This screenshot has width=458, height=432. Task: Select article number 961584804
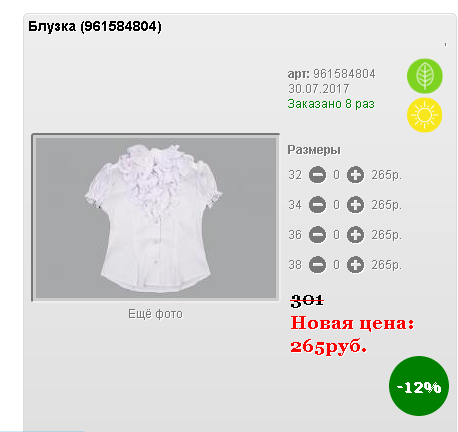344,74
